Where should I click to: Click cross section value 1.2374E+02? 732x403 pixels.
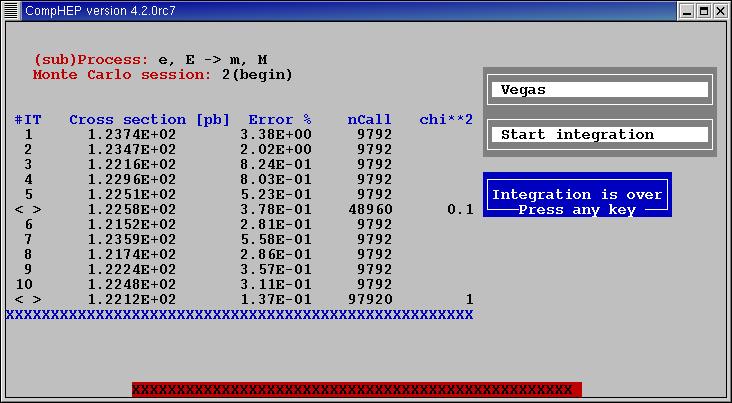coord(132,134)
